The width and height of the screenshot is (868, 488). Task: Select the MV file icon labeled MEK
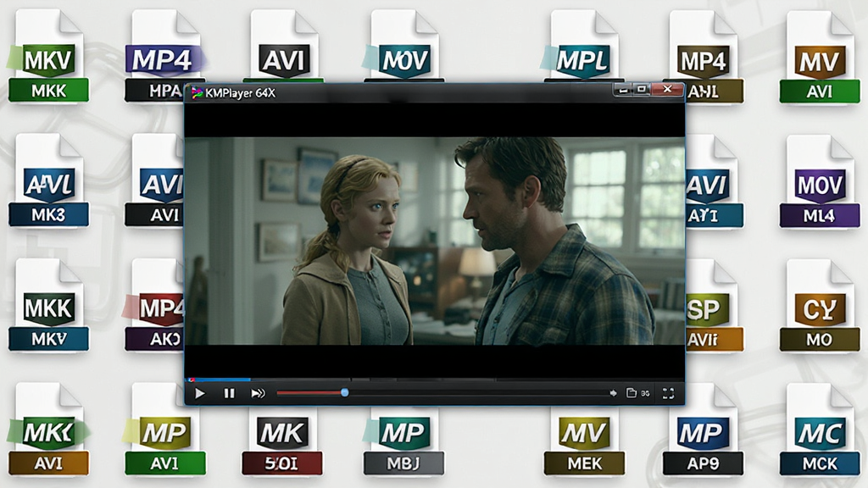coord(584,442)
